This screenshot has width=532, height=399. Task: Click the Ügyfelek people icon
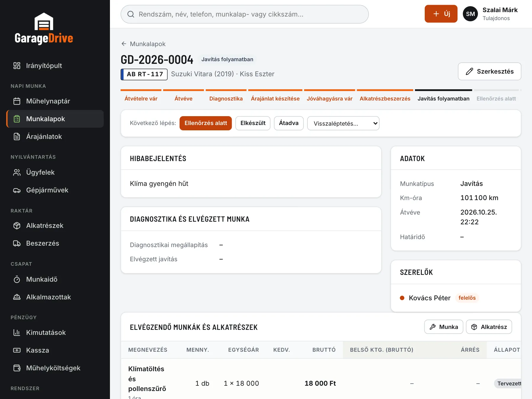(17, 172)
